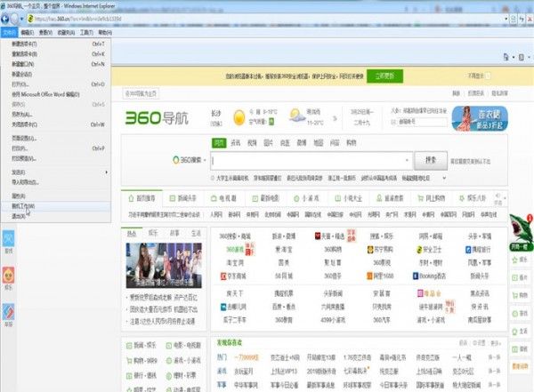Expand the 发送 submenu arrow in the File menu

pos(106,172)
